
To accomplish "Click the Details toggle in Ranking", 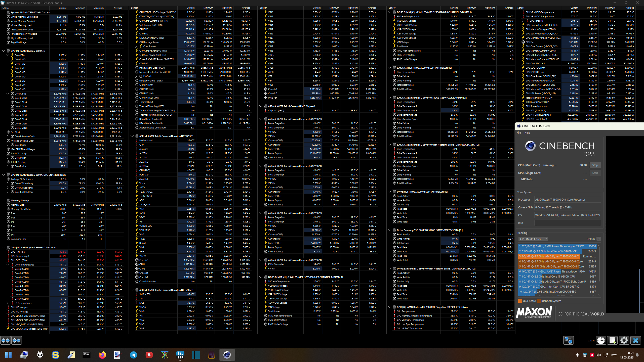I will pyautogui.click(x=599, y=239).
